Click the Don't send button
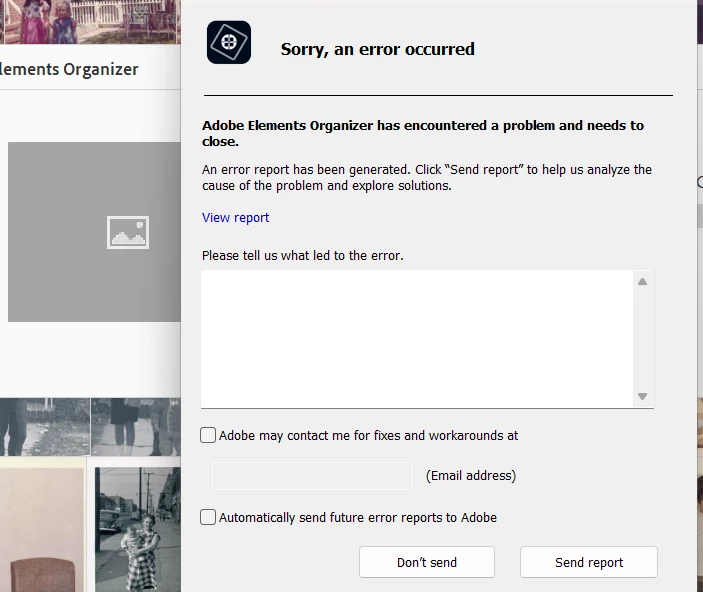The width and height of the screenshot is (703, 592). 427,562
